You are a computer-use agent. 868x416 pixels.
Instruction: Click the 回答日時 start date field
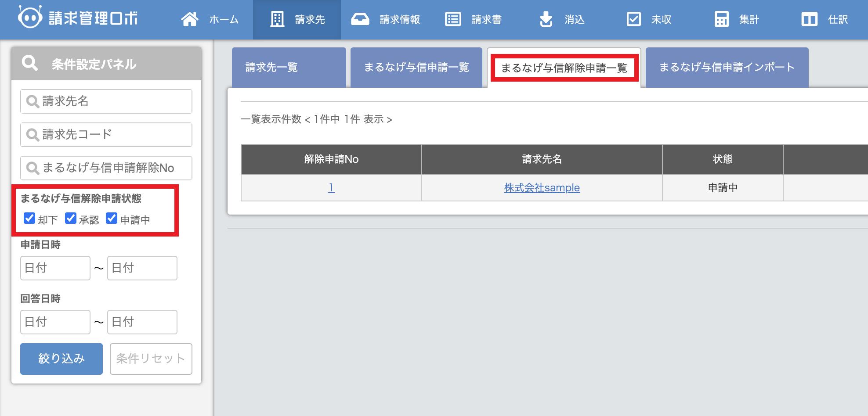(55, 322)
